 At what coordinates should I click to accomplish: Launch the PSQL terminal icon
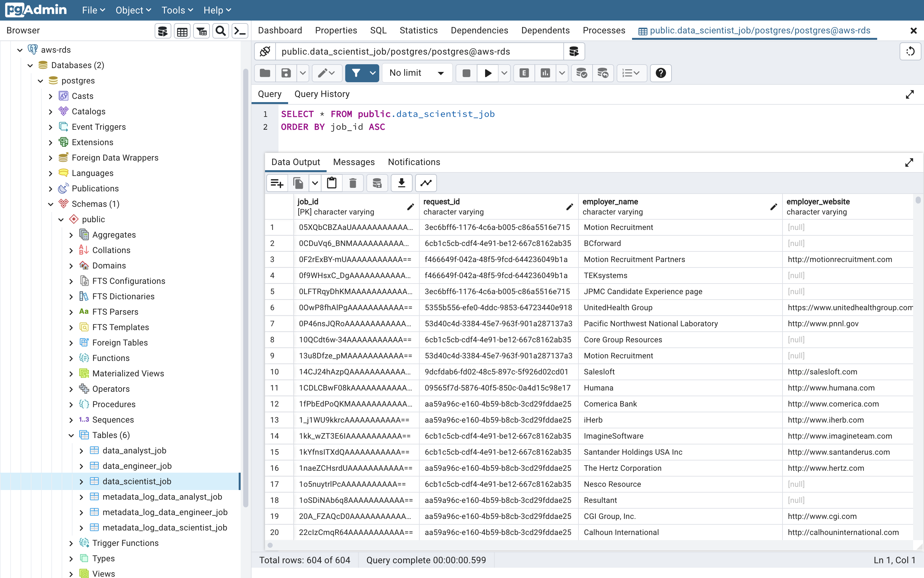pos(240,31)
